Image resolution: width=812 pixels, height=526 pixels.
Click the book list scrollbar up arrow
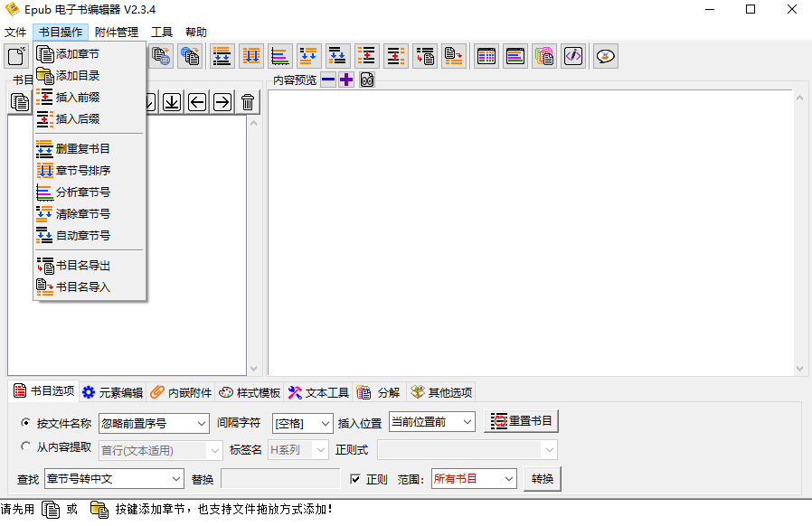(254, 123)
